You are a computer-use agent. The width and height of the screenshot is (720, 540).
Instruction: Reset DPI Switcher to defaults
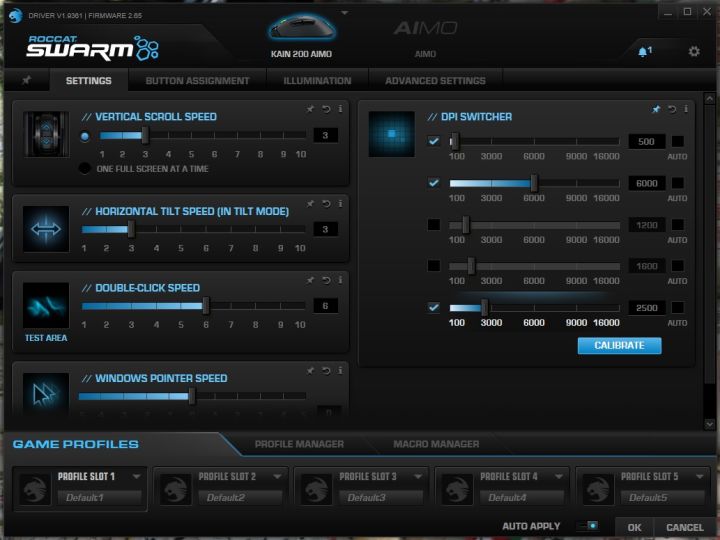(672, 109)
